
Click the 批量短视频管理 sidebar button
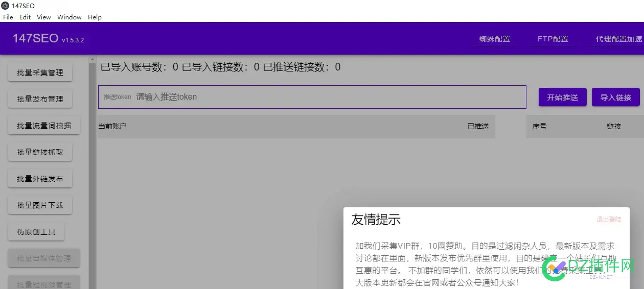pyautogui.click(x=44, y=283)
